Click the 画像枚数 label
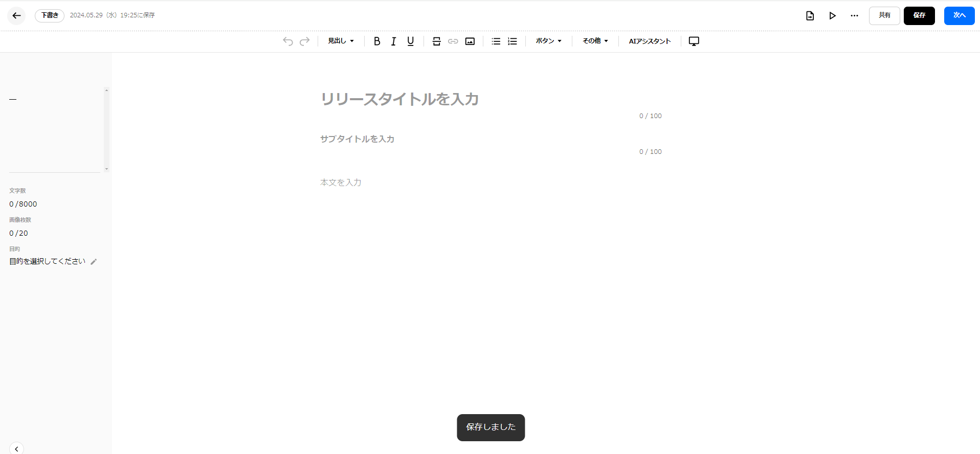 point(20,220)
